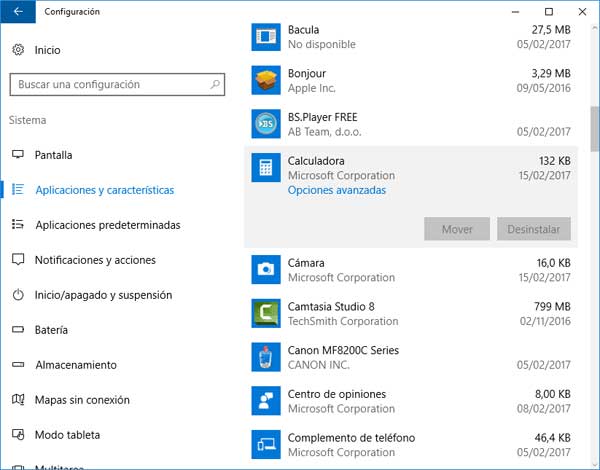Open Inicio/apagado y suspensión settings
The width and height of the screenshot is (600, 470).
click(x=103, y=295)
